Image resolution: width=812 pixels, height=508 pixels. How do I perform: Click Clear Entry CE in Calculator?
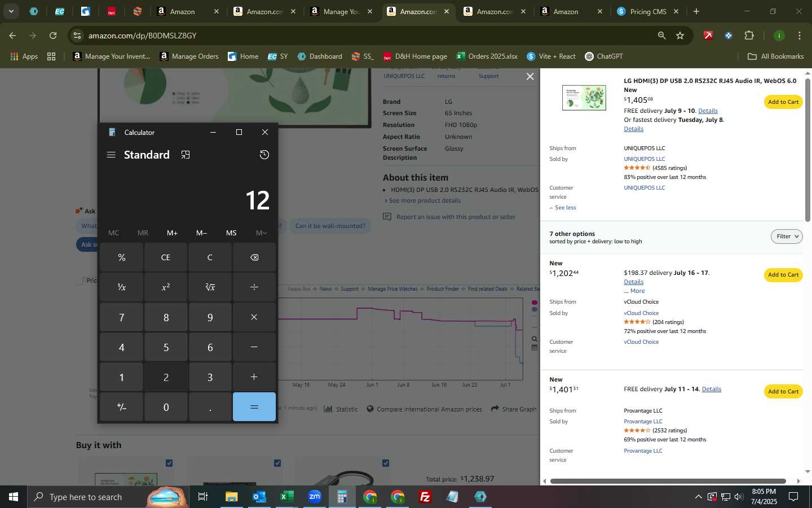(166, 257)
